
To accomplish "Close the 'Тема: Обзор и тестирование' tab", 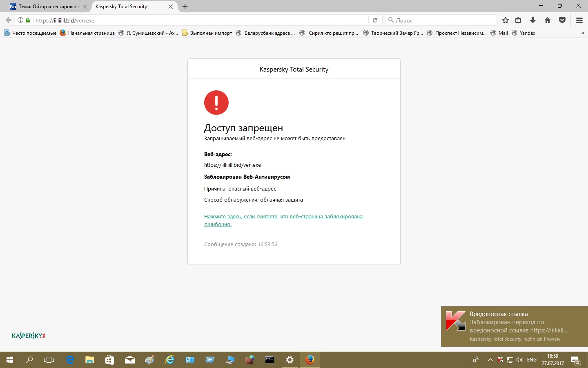I will pos(85,7).
